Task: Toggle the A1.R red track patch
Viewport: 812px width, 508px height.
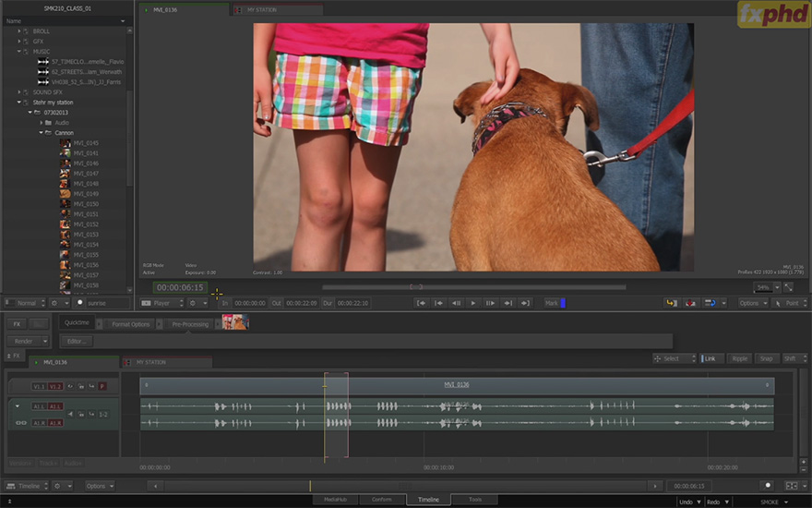Action: (55, 423)
